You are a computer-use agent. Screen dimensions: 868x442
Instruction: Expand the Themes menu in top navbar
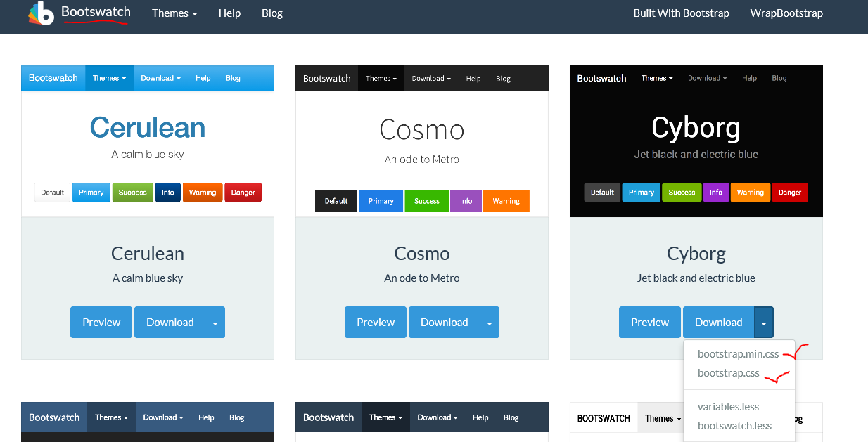174,13
